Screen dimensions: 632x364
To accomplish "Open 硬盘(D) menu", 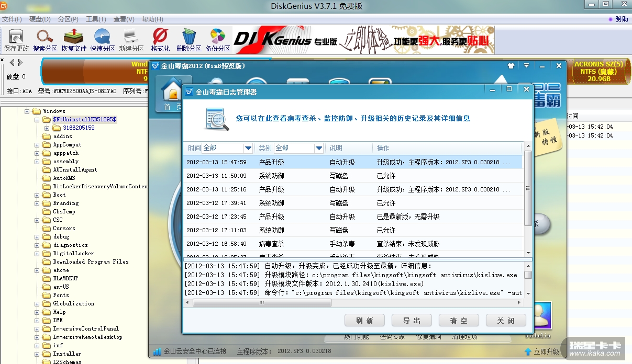I will click(x=40, y=19).
